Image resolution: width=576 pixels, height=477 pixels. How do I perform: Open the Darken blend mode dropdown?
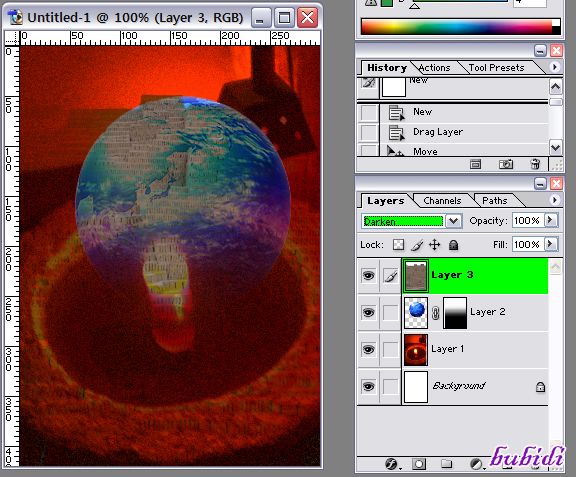pos(454,221)
